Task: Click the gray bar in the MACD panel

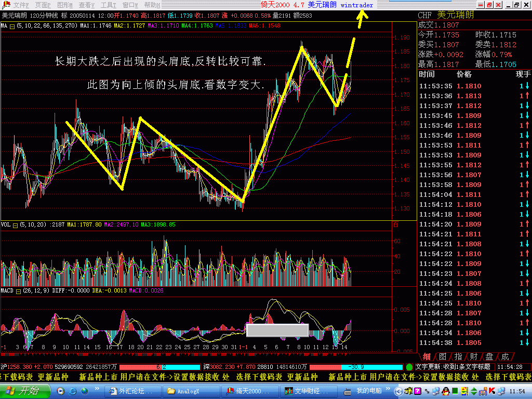Action: pos(277,330)
